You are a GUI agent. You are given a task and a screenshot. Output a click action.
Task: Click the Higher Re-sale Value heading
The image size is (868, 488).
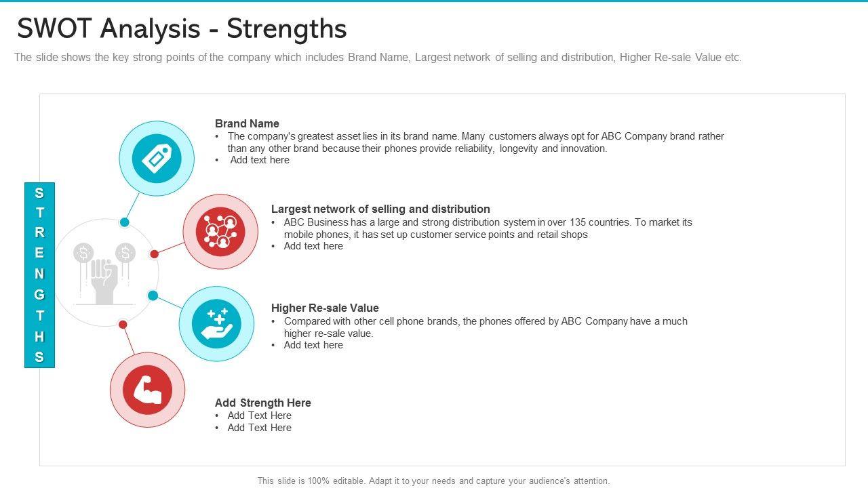(x=325, y=308)
